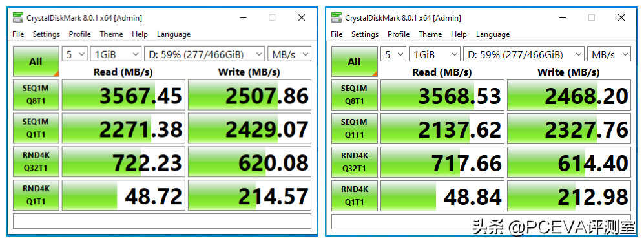Start RND4K Q32T1 test in right window
This screenshot has width=644, height=243.
click(x=355, y=162)
